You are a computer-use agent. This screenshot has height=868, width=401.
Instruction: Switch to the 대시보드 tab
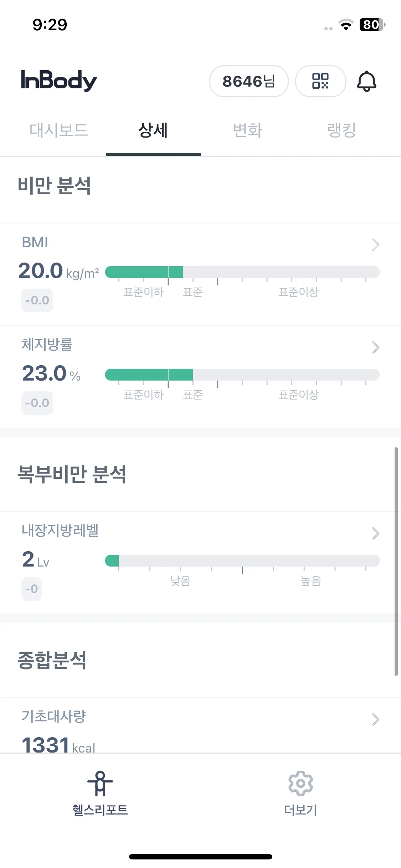tap(59, 130)
